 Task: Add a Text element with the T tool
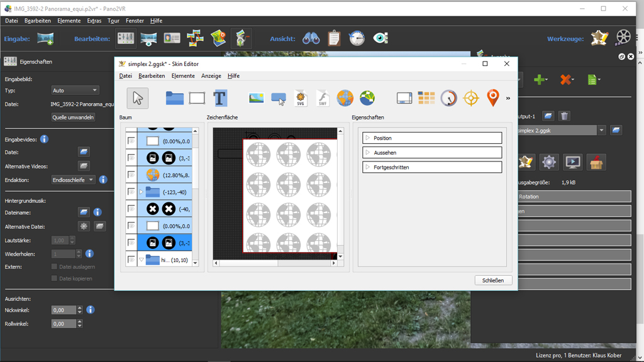tap(219, 98)
